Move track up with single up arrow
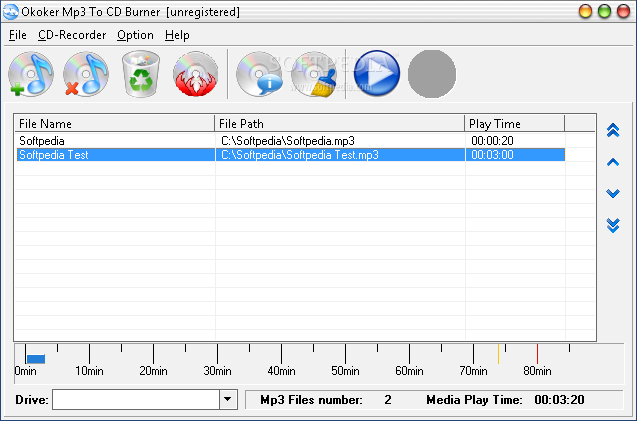 pyautogui.click(x=613, y=163)
